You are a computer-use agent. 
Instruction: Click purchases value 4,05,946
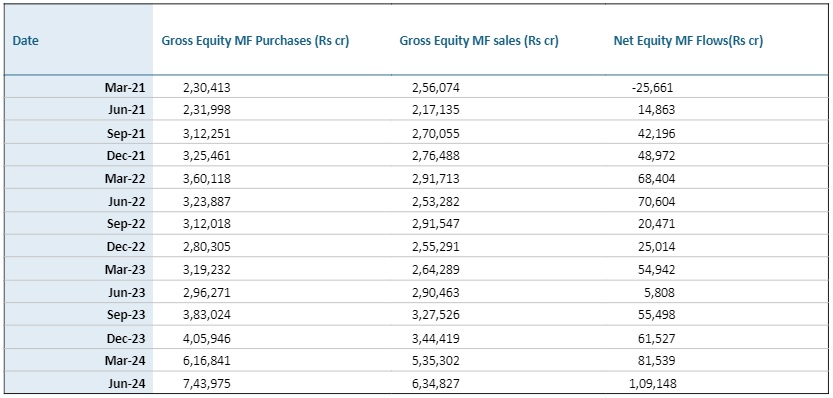207,338
